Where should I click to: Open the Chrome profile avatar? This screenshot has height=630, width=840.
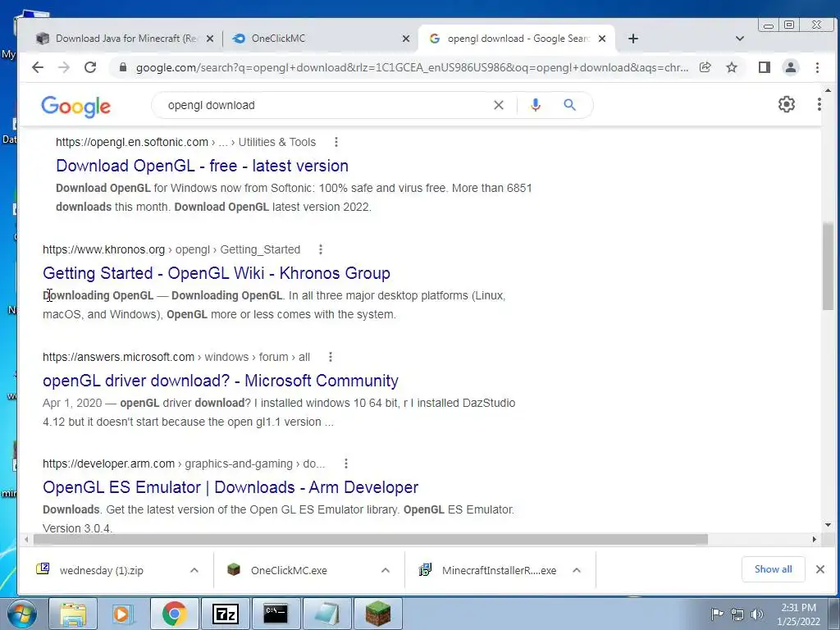pos(791,67)
